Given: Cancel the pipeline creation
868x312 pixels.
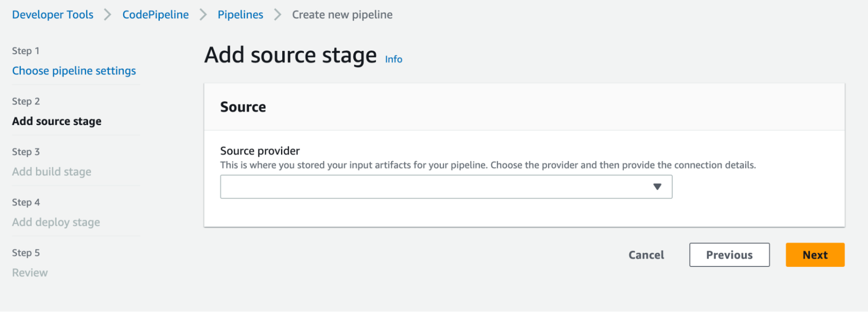Looking at the screenshot, I should [646, 255].
